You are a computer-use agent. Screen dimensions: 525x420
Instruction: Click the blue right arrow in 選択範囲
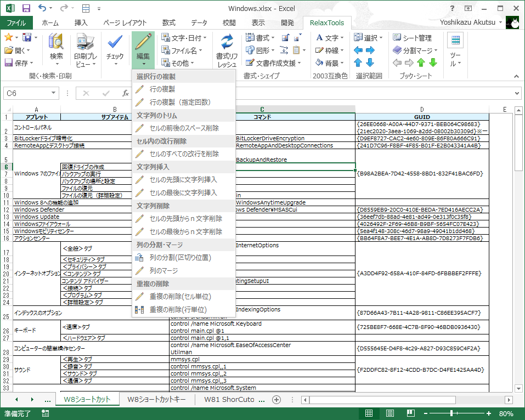point(370,50)
